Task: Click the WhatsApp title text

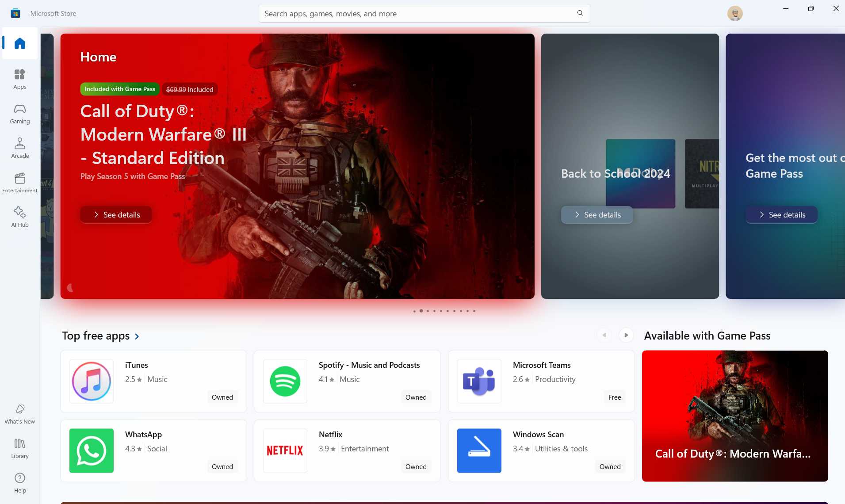Action: pos(143,435)
